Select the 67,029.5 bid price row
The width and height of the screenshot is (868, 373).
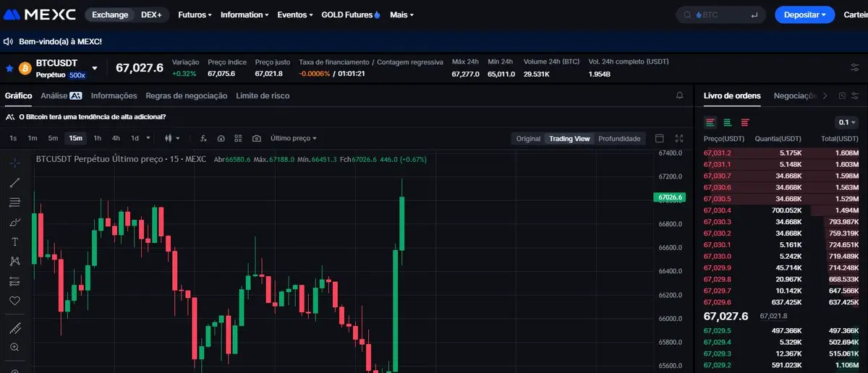[781, 330]
